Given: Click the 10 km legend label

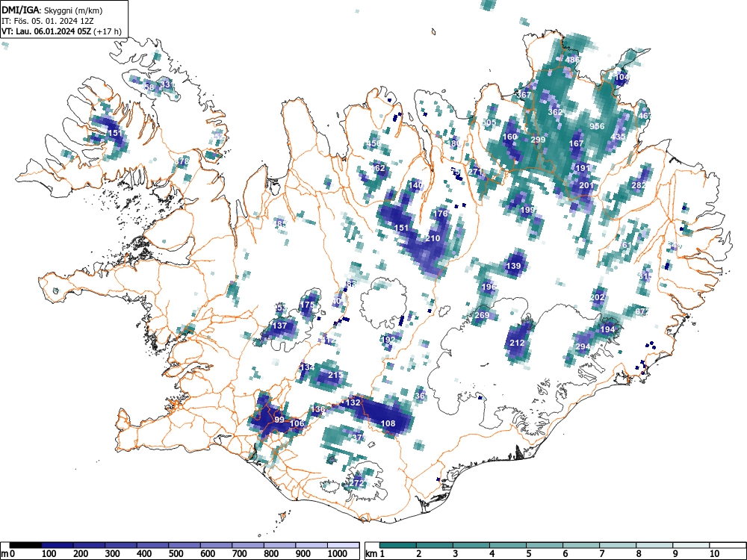Looking at the screenshot, I should [714, 554].
